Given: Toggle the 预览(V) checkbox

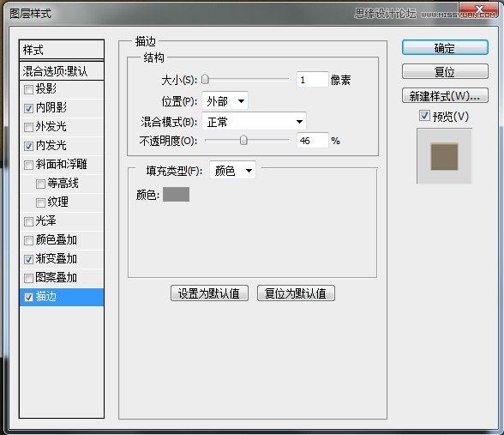Looking at the screenshot, I should [424, 116].
